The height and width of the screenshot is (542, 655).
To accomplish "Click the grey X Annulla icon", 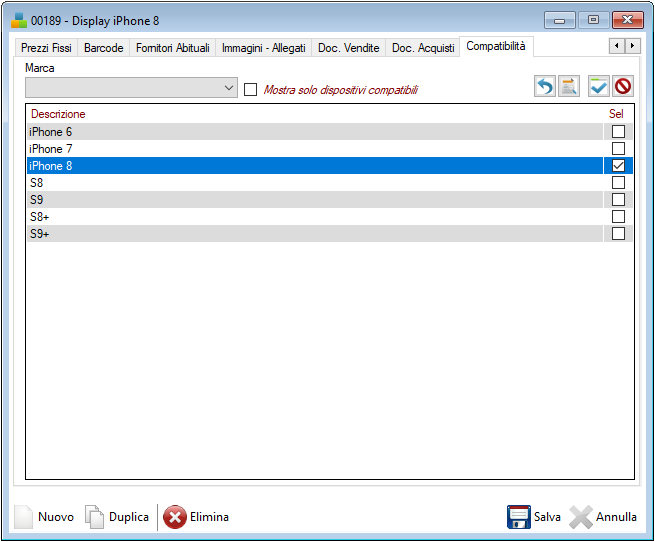I will 581,517.
